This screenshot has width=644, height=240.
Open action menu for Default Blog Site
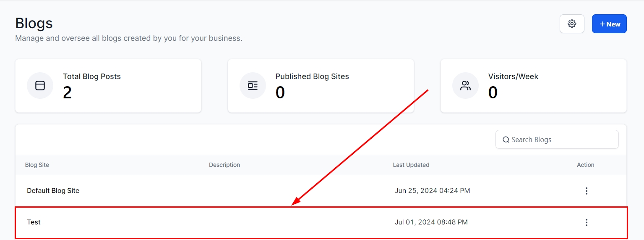coord(587,191)
